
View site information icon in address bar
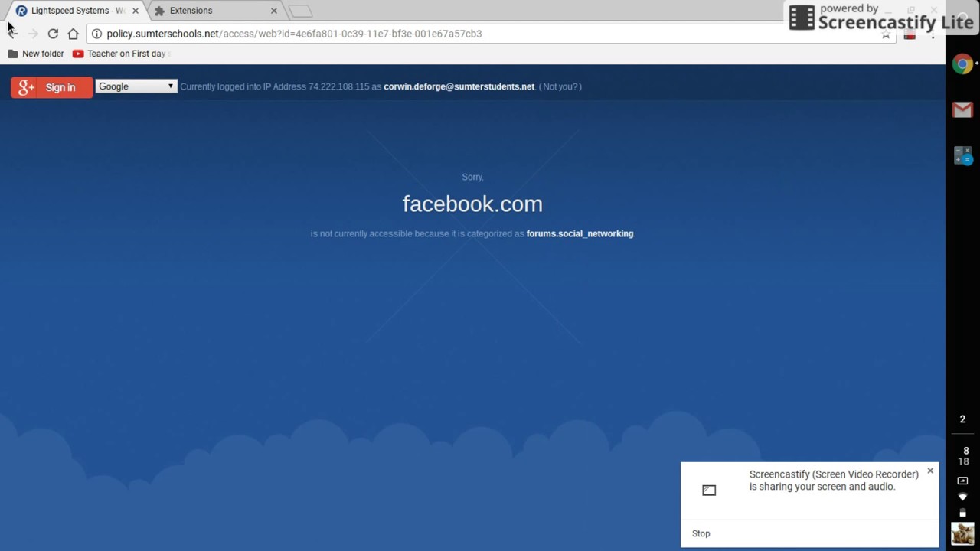(96, 34)
